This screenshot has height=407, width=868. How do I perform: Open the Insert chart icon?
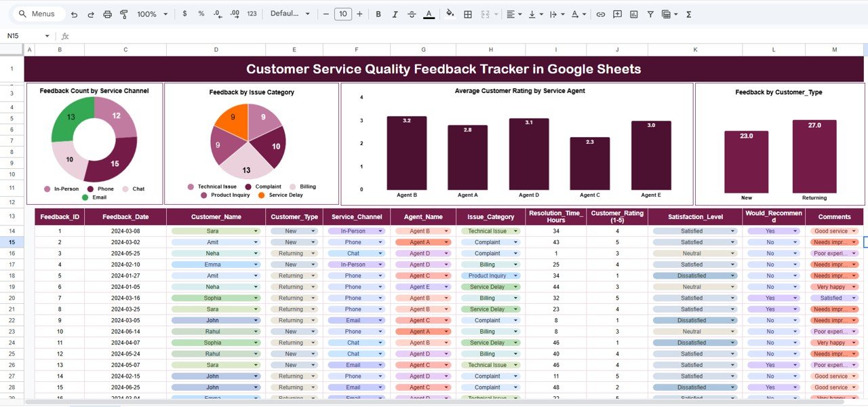pyautogui.click(x=635, y=14)
